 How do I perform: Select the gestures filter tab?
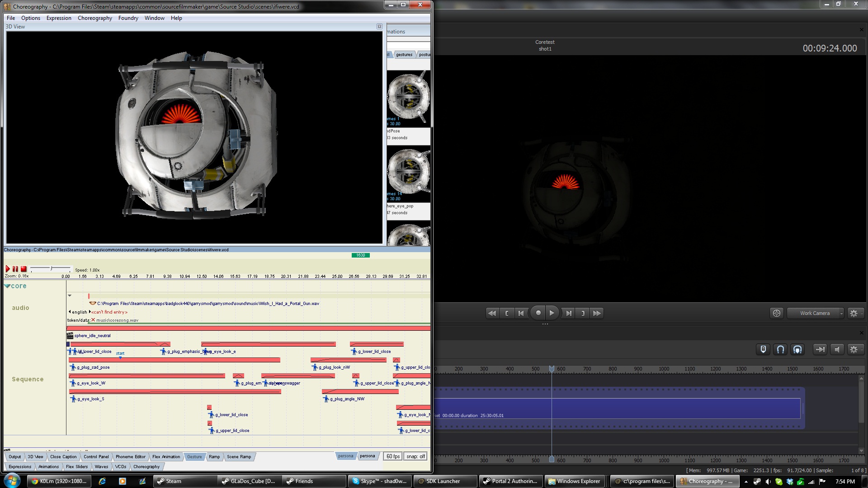click(x=404, y=55)
